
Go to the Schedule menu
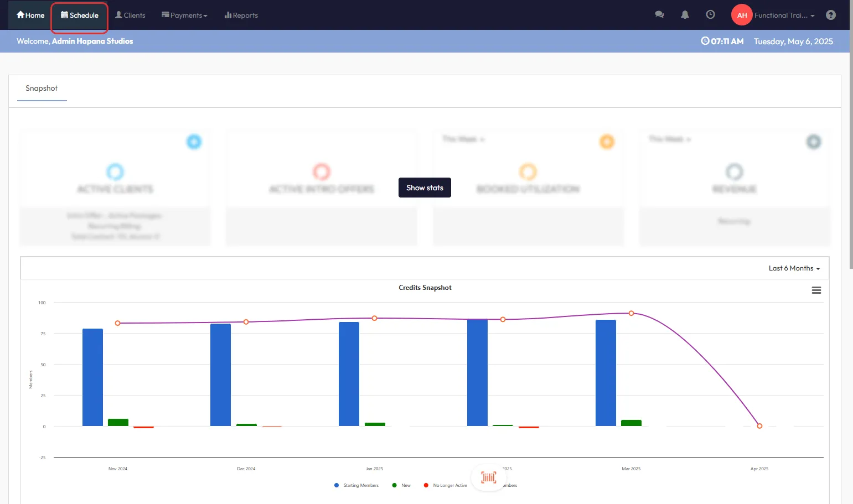[80, 15]
